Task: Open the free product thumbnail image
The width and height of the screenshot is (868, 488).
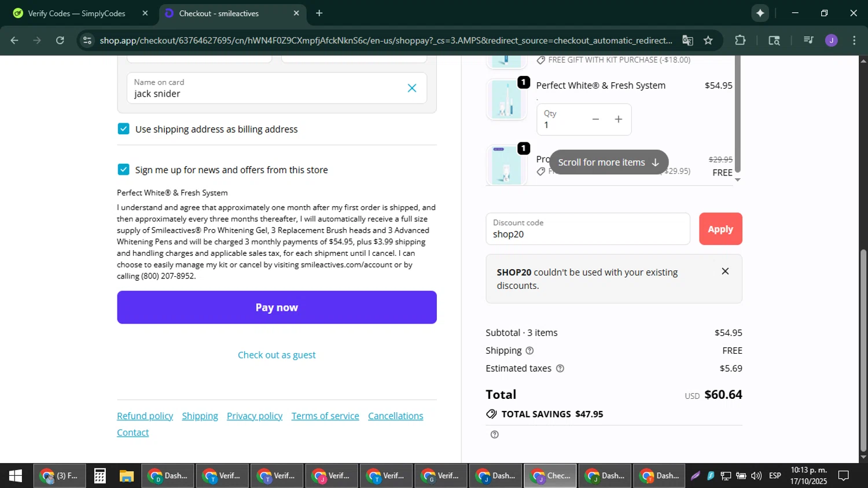Action: (506, 166)
